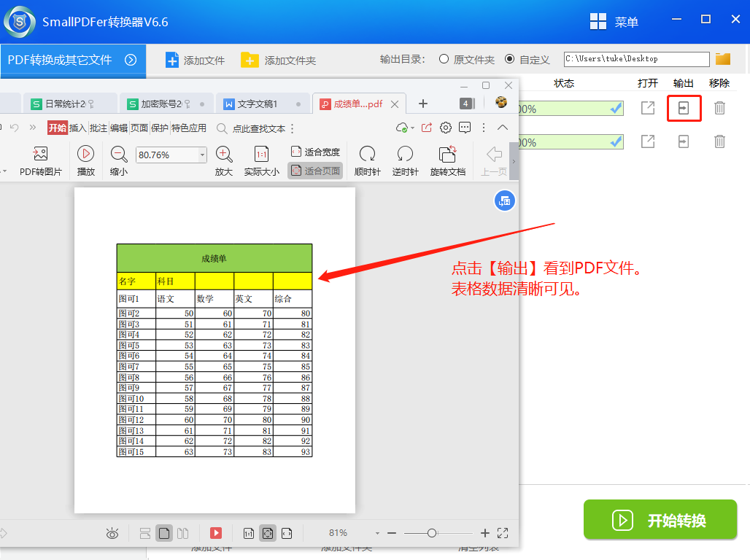Switch to the 批注 ribbon tab

point(101,128)
